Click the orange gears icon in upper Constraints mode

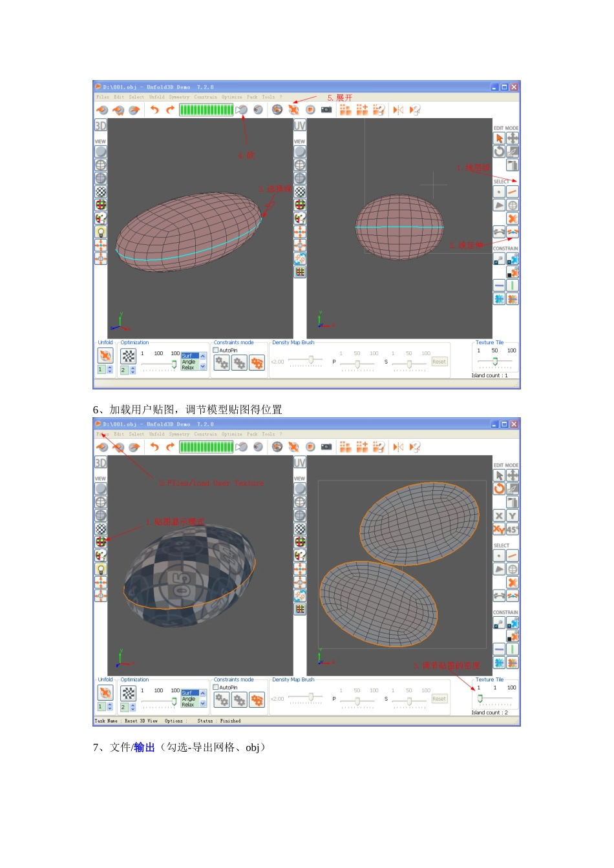coord(257,364)
